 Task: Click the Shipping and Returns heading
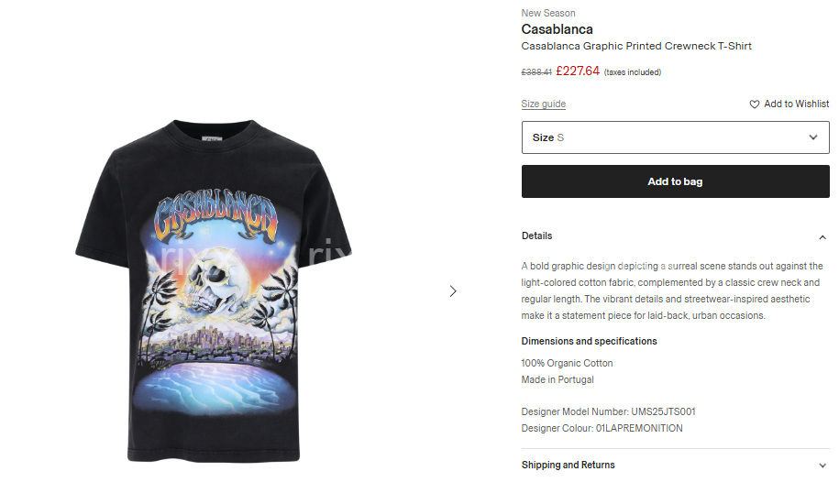(x=568, y=465)
